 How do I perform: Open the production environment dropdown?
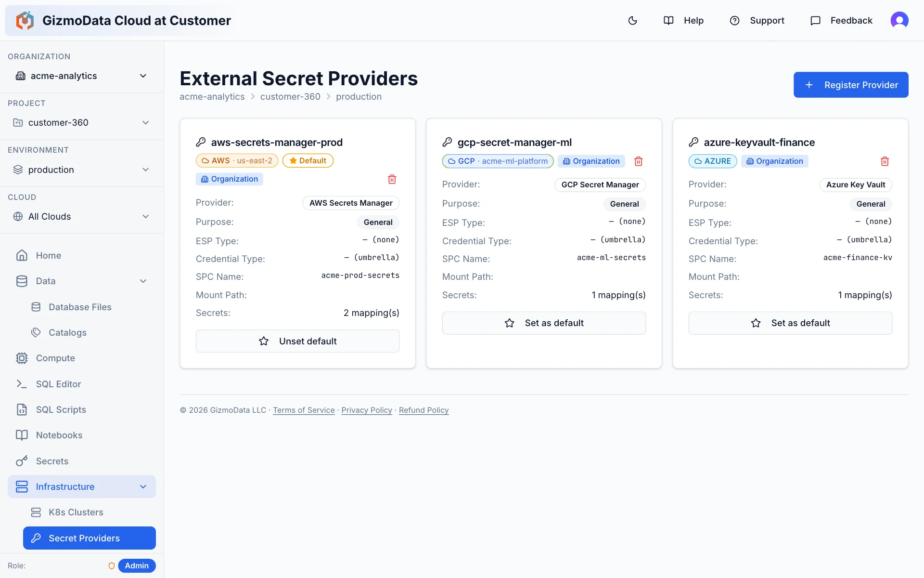click(82, 170)
